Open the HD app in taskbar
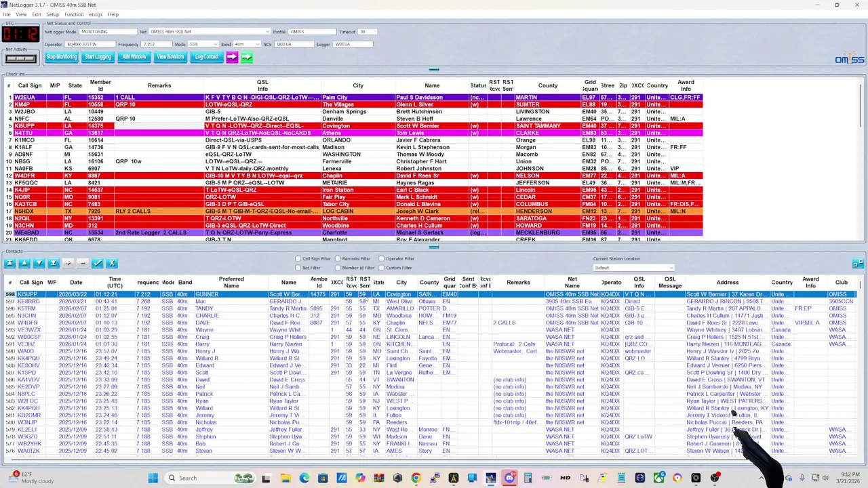 point(565,478)
